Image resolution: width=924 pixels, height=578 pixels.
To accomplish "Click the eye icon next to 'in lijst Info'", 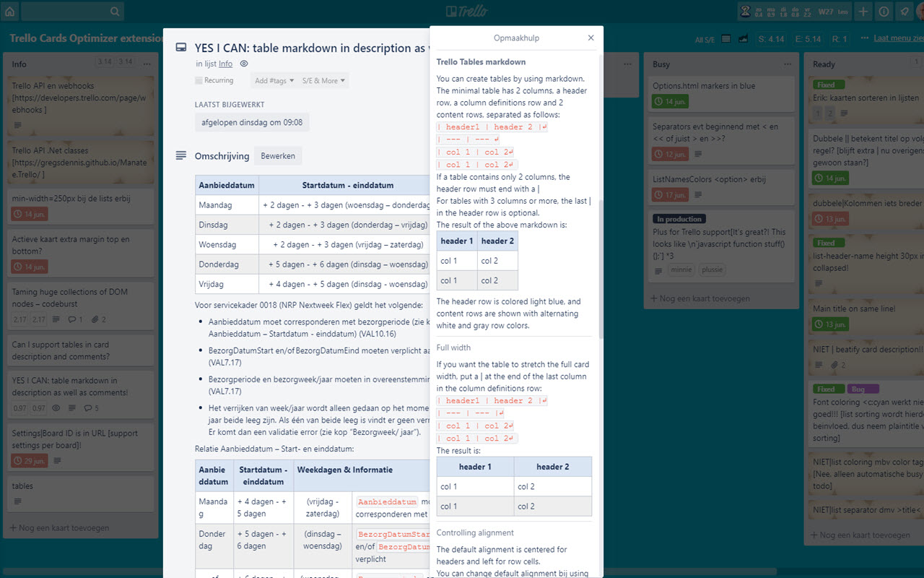I will pos(244,64).
